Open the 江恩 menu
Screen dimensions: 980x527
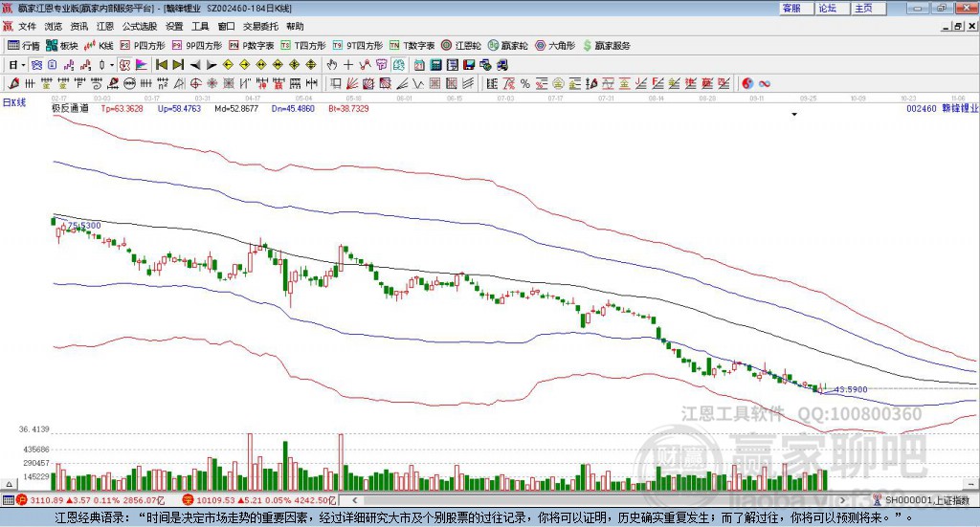105,26
